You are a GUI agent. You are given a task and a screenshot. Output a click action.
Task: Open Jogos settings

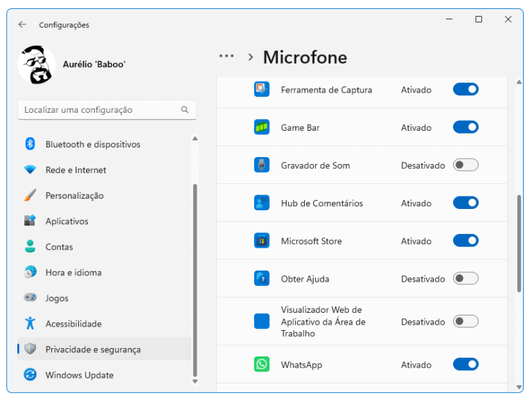105,298
